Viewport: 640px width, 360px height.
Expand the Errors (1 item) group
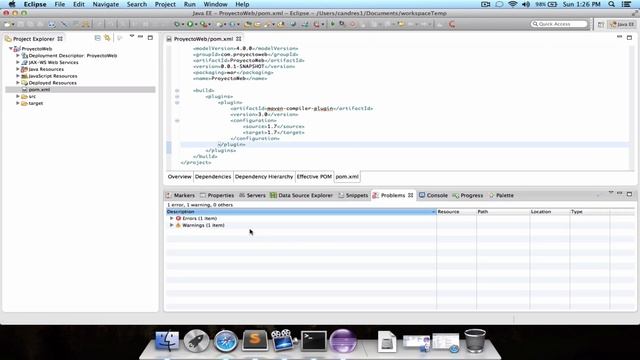[172, 218]
